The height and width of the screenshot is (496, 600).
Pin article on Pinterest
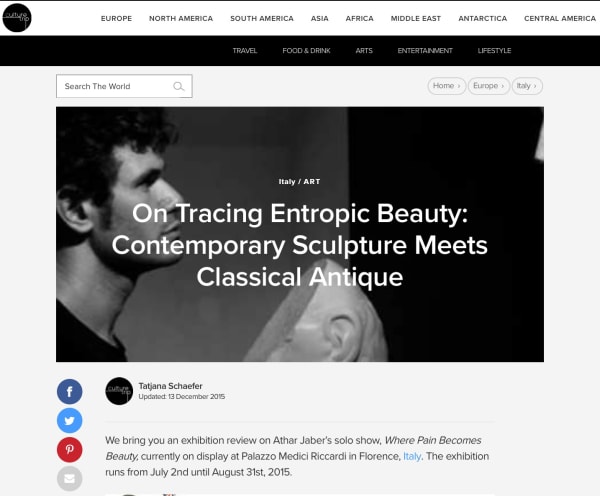[69, 449]
